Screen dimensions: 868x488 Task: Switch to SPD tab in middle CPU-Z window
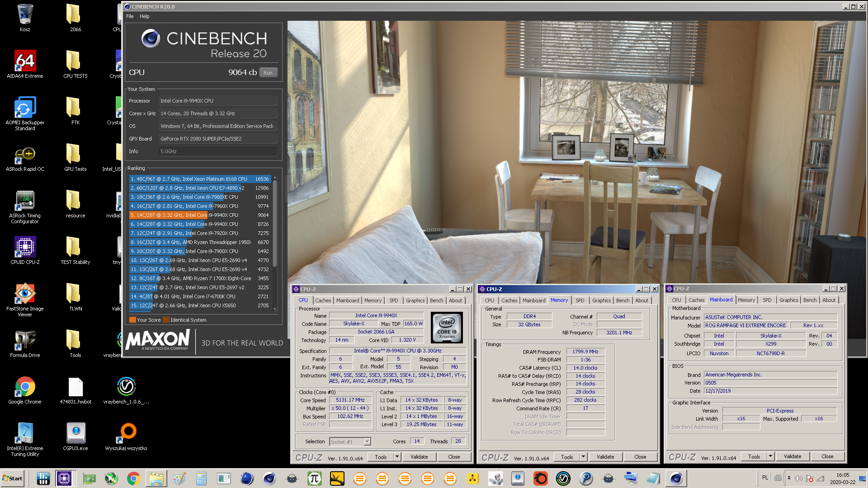[580, 300]
